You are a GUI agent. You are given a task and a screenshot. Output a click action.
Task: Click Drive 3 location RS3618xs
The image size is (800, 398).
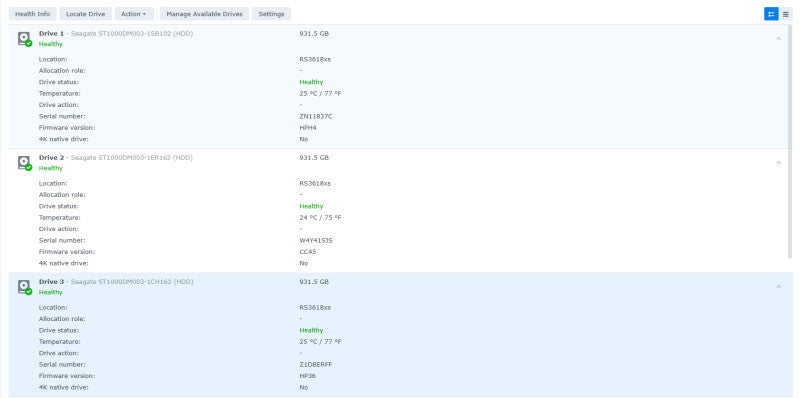(315, 307)
